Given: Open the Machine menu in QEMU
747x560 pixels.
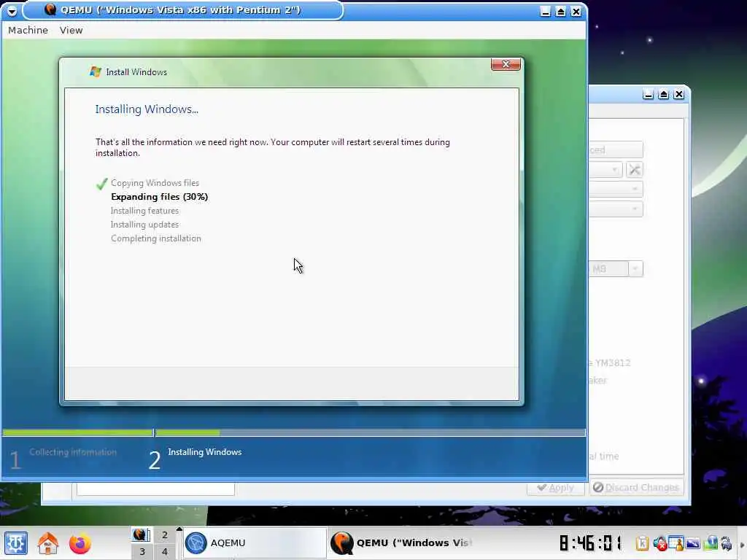Looking at the screenshot, I should (x=28, y=30).
